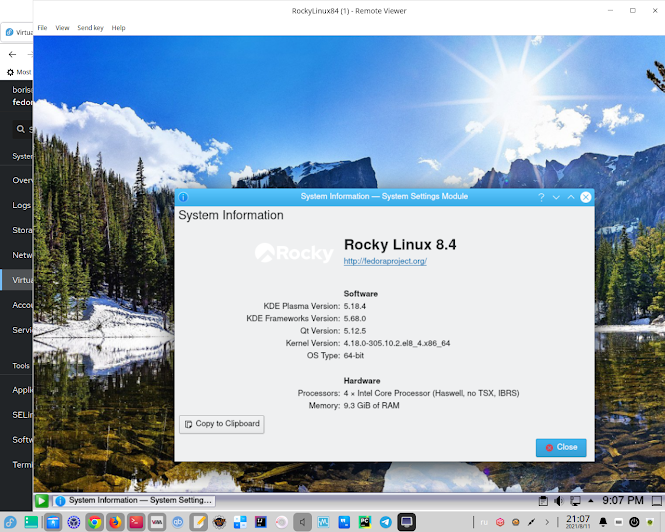
Task: Maximize System Information dialog via up chevron
Action: (x=571, y=197)
